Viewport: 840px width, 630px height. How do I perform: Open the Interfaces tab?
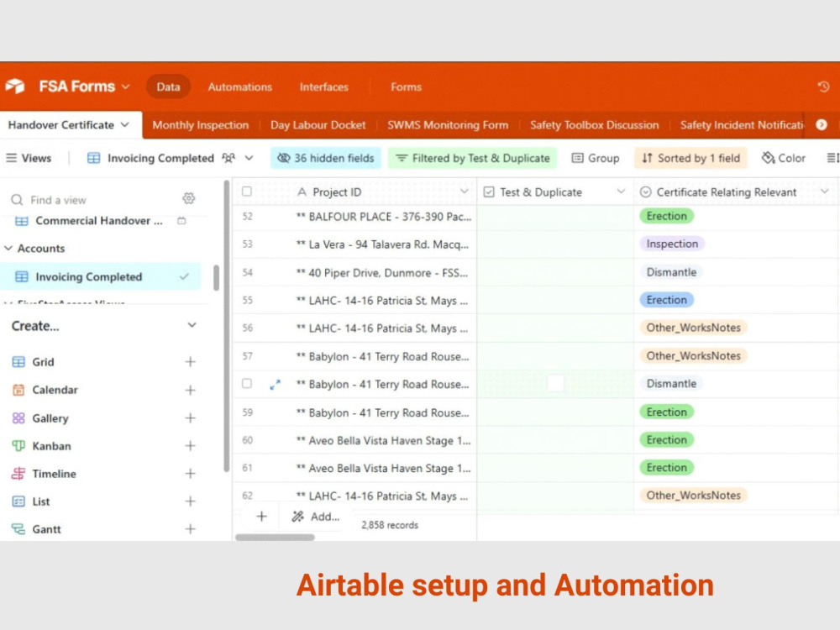pos(324,87)
